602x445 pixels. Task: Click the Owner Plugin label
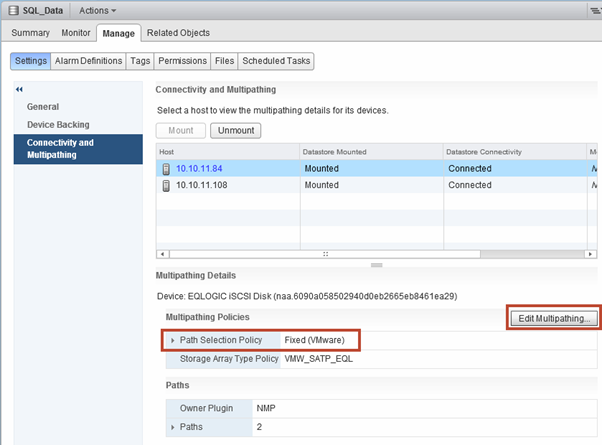click(206, 408)
